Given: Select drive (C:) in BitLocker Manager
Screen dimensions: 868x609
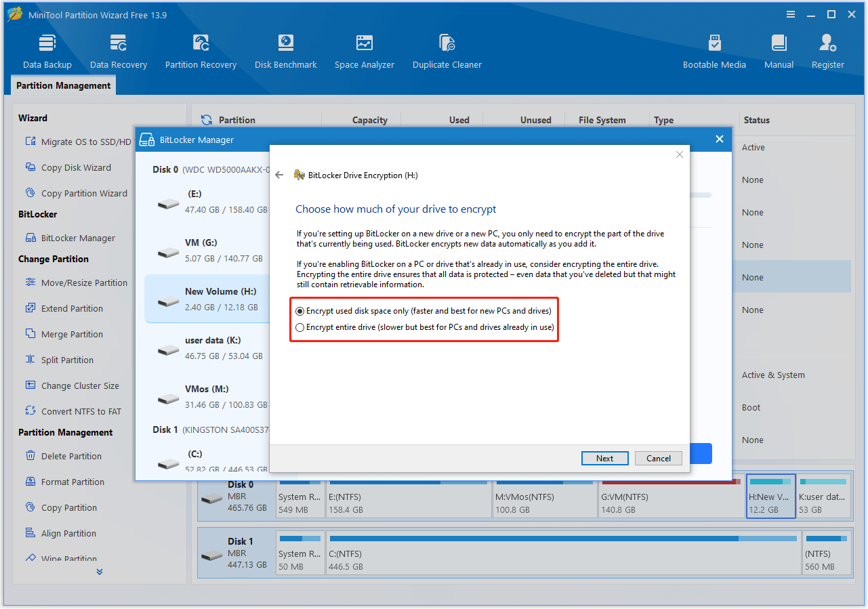Looking at the screenshot, I should (x=207, y=459).
